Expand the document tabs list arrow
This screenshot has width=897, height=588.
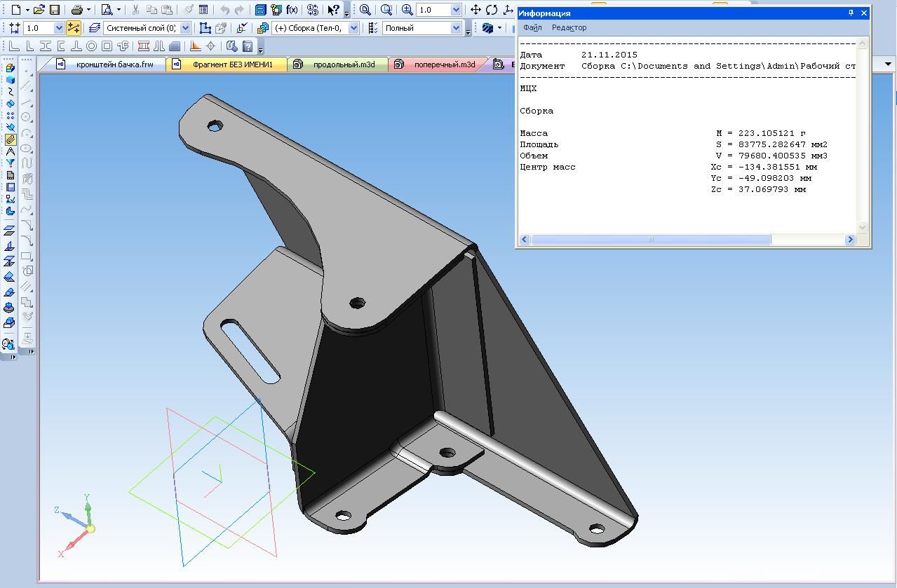(x=888, y=64)
